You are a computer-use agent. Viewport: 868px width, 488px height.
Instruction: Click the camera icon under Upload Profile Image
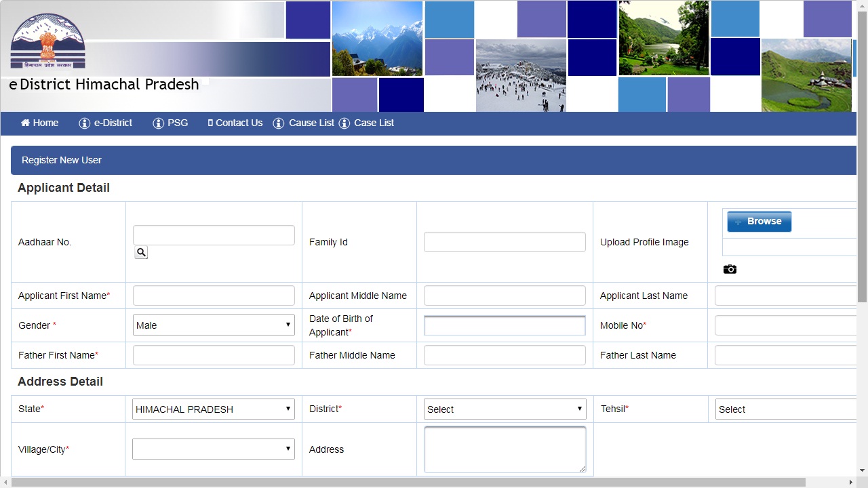[x=730, y=268]
